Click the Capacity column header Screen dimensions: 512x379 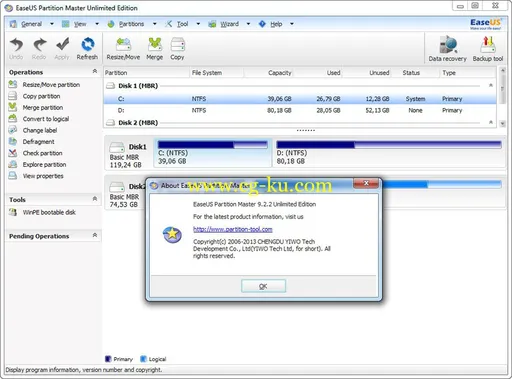point(269,73)
